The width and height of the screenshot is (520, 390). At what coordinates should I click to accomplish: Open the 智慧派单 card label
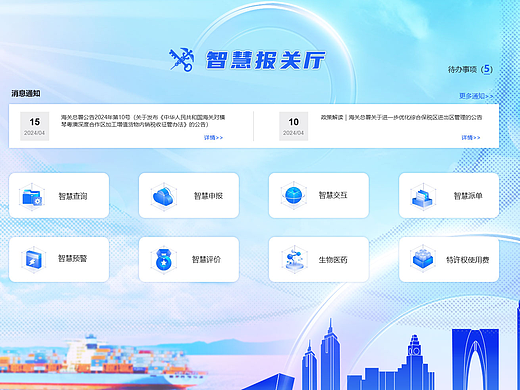(468, 196)
